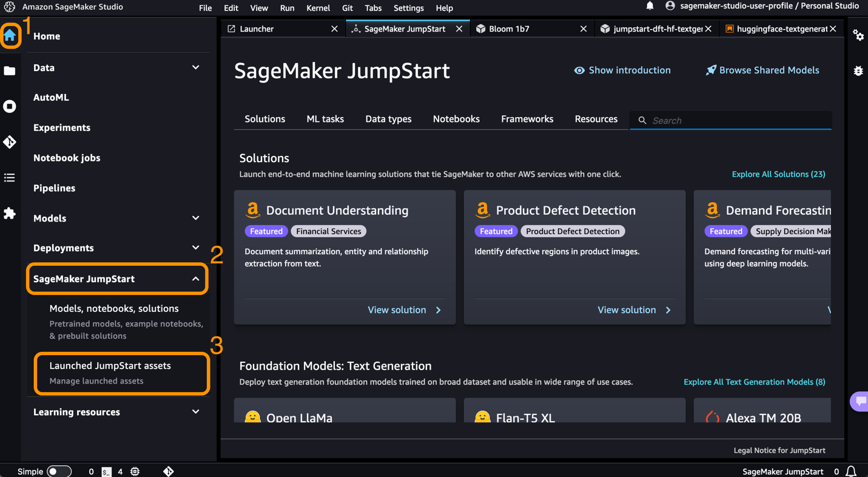Open the Table of Contents list icon
Viewport: 868px width, 477px height.
pos(10,178)
